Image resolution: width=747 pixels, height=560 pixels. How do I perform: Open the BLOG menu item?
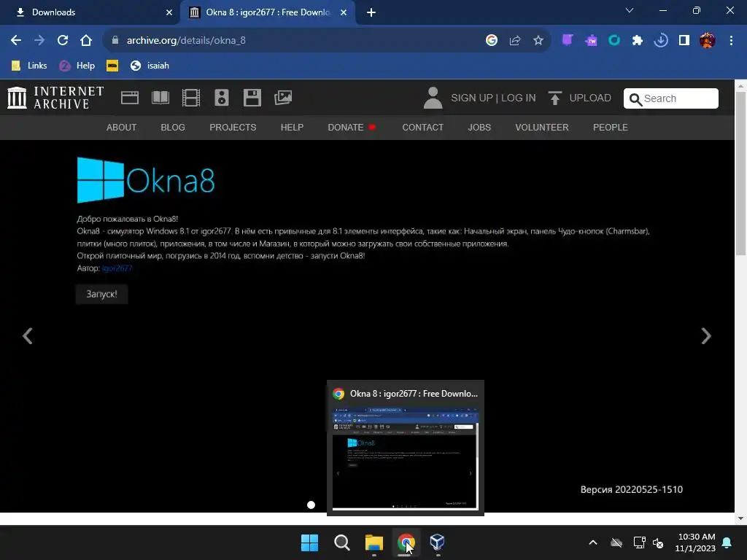pos(173,128)
